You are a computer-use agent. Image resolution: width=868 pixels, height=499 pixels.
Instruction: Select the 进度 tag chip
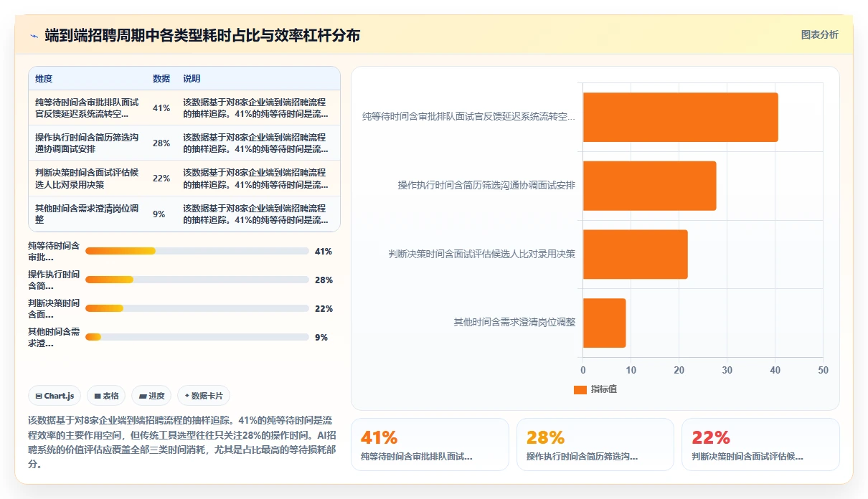pyautogui.click(x=151, y=396)
